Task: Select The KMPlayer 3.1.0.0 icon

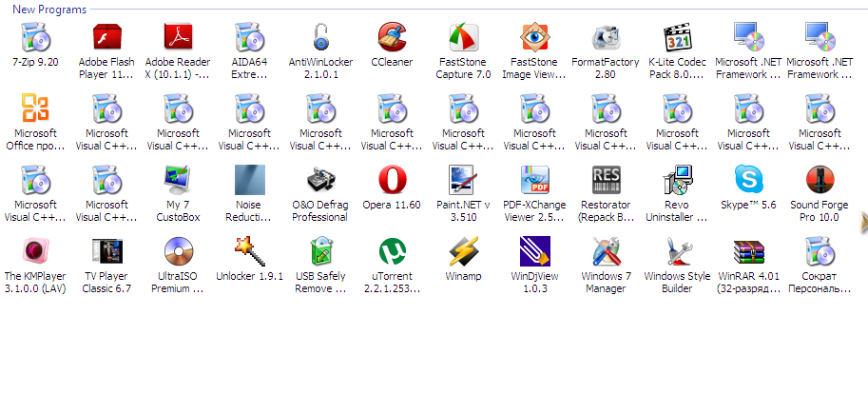Action: (x=35, y=251)
